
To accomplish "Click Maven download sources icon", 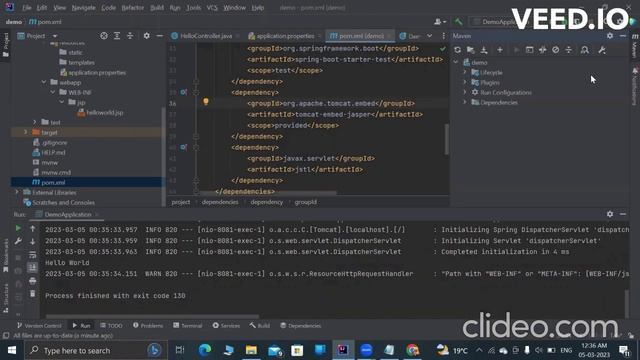I will [x=484, y=50].
